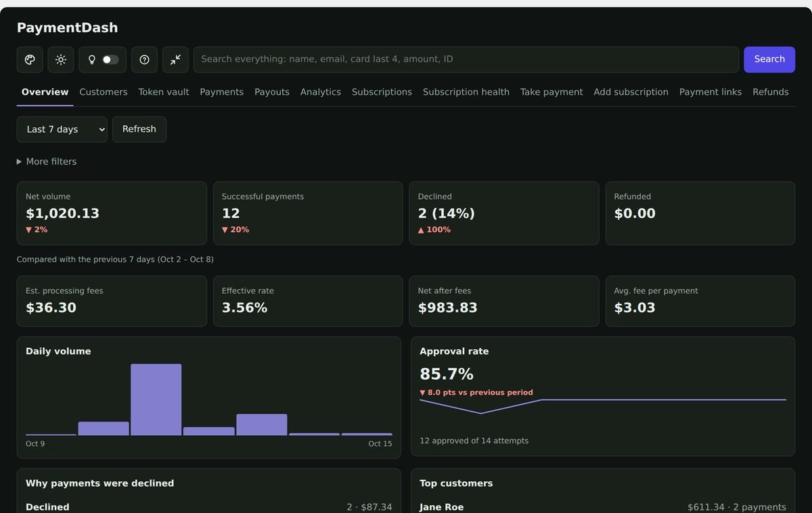This screenshot has height=513, width=812.
Task: Click the search everything input field
Action: 466,60
